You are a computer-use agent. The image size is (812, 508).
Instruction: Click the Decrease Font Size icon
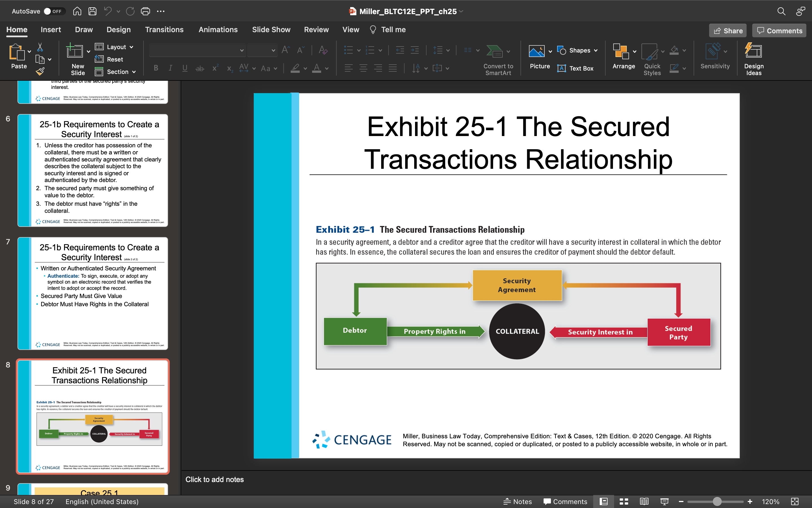[x=301, y=50]
